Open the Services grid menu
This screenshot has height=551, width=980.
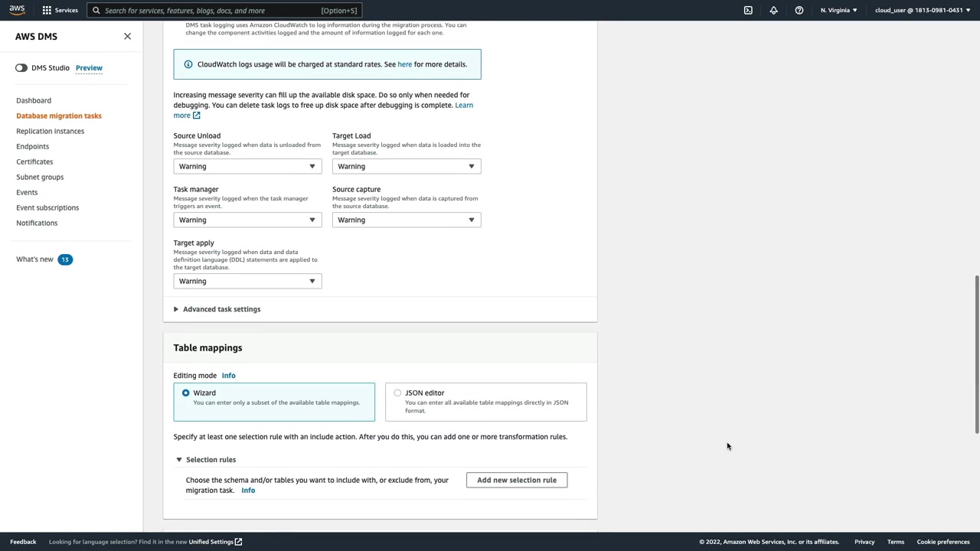[47, 11]
